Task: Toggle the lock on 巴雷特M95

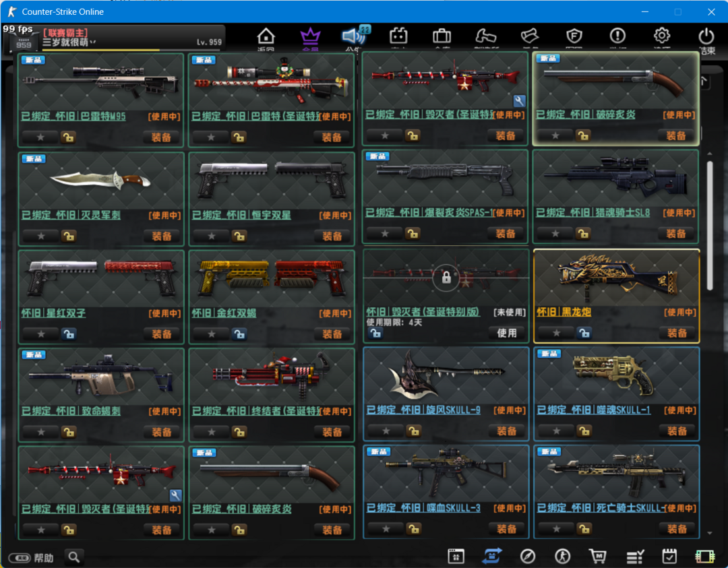Action: pyautogui.click(x=68, y=137)
